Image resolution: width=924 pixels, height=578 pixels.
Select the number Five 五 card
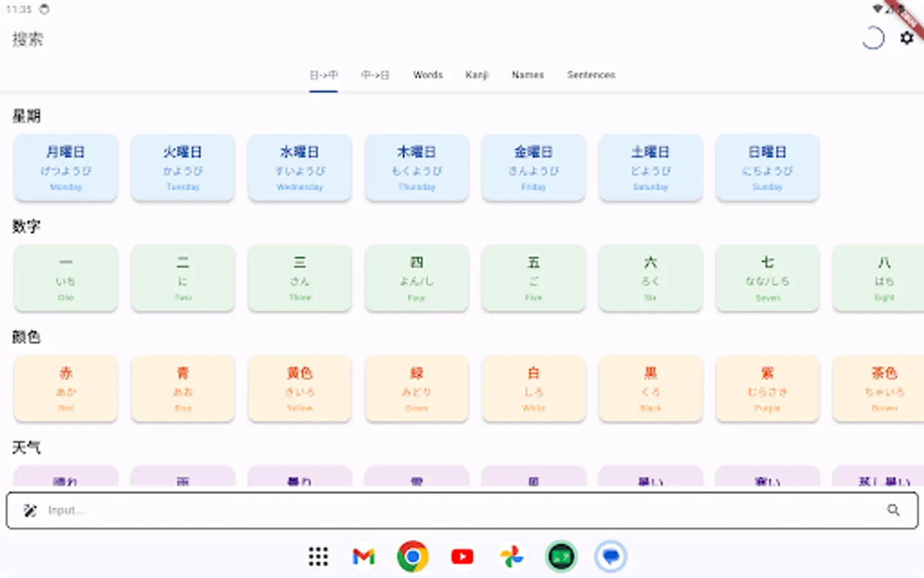[533, 278]
